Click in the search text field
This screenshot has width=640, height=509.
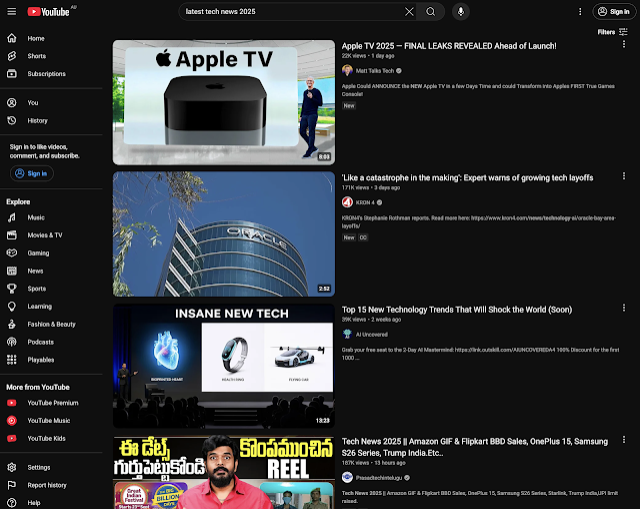click(x=290, y=12)
